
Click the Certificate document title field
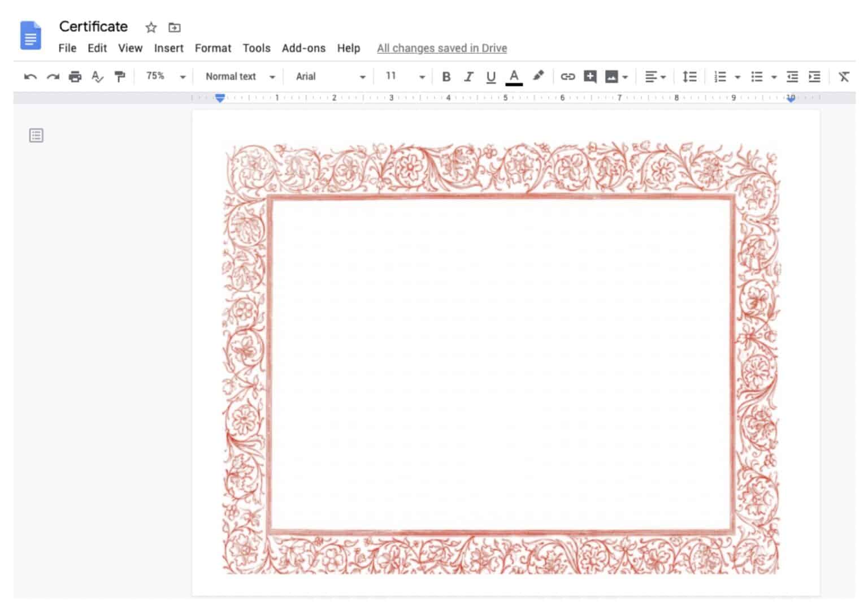[93, 27]
